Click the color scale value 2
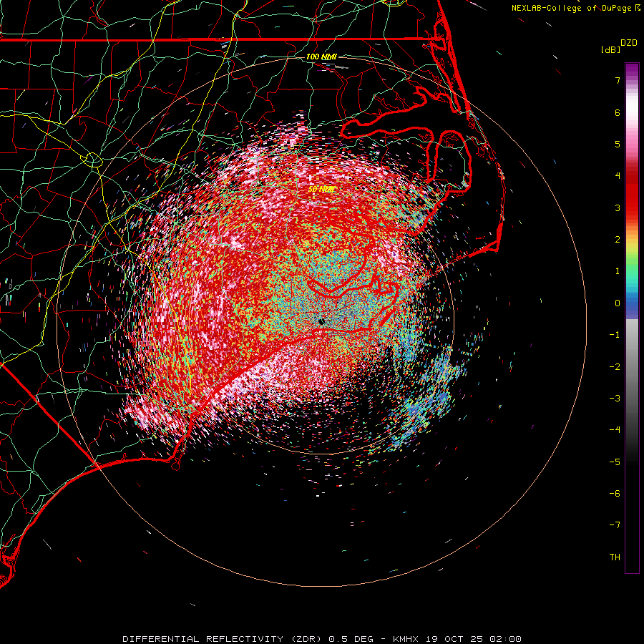The width and height of the screenshot is (644, 644). (618, 240)
